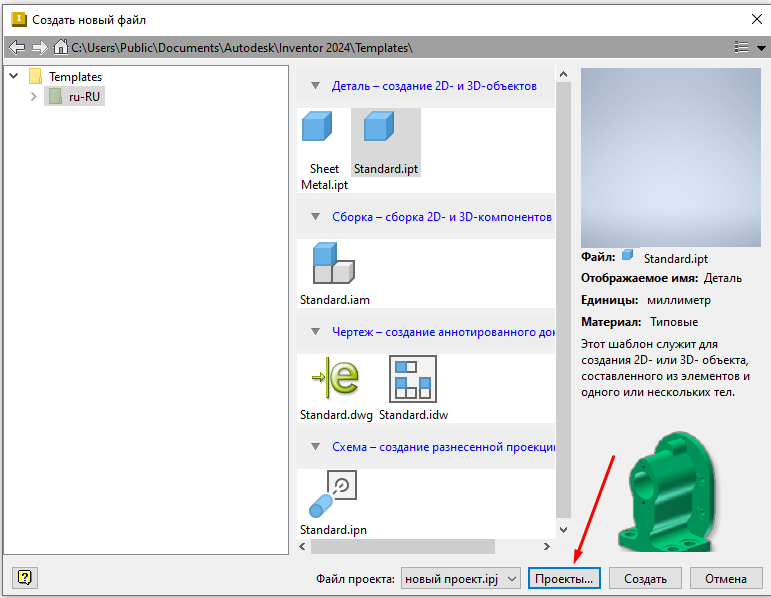Click the Чертеж – создание аннотированного link
The width and height of the screenshot is (771, 598).
444,332
